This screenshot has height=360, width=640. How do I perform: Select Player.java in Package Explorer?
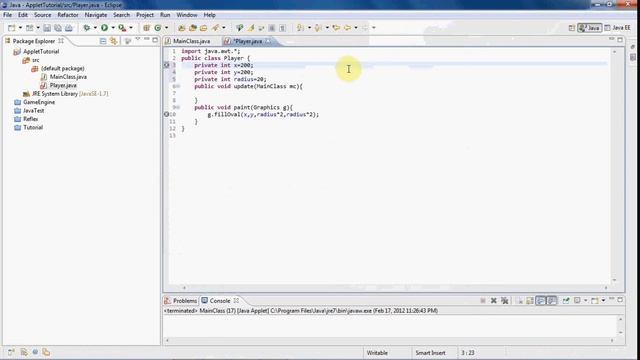(63, 85)
